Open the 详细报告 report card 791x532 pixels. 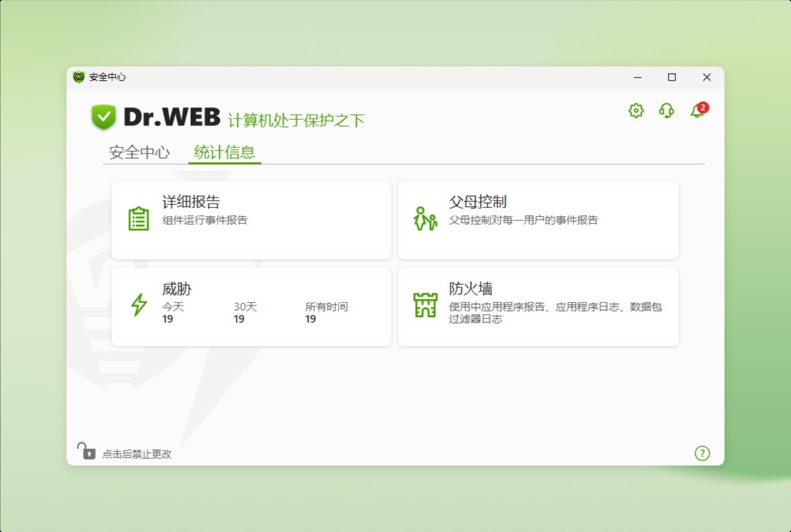pyautogui.click(x=251, y=219)
